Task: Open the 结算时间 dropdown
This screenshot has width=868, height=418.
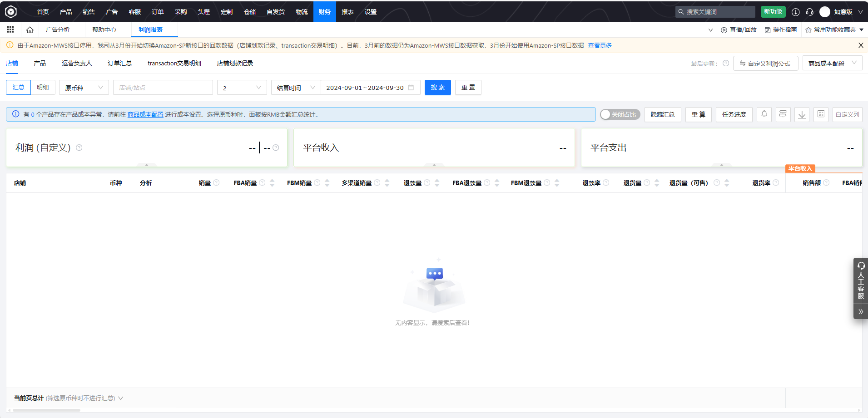Action: click(x=296, y=88)
